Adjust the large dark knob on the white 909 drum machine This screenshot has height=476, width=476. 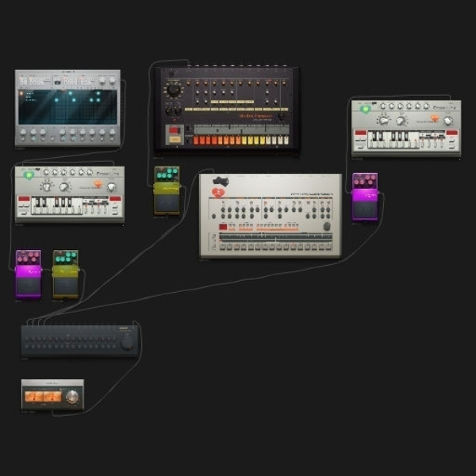click(x=327, y=226)
